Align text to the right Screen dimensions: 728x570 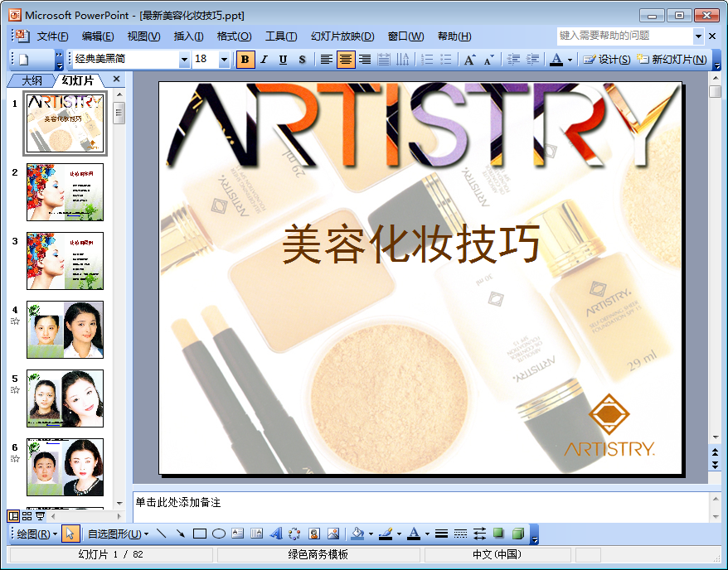pyautogui.click(x=365, y=60)
